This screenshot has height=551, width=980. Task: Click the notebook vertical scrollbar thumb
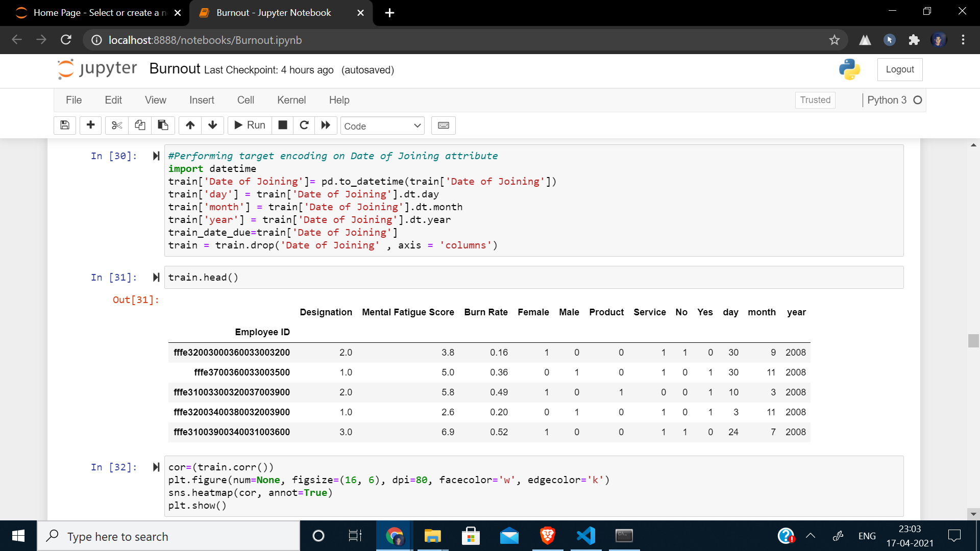tap(973, 340)
